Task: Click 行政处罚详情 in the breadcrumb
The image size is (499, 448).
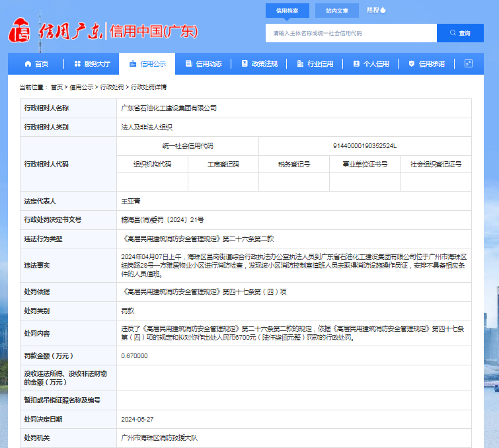Action: [x=149, y=87]
